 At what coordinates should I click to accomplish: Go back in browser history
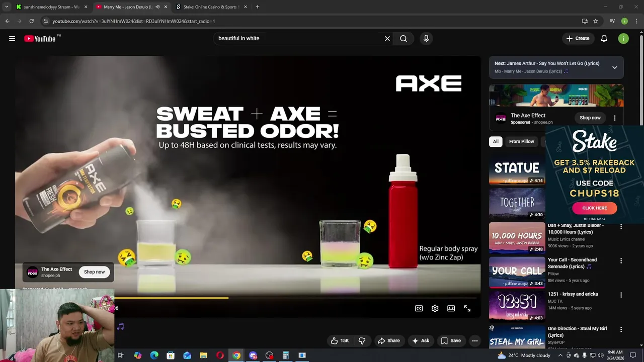tap(7, 21)
